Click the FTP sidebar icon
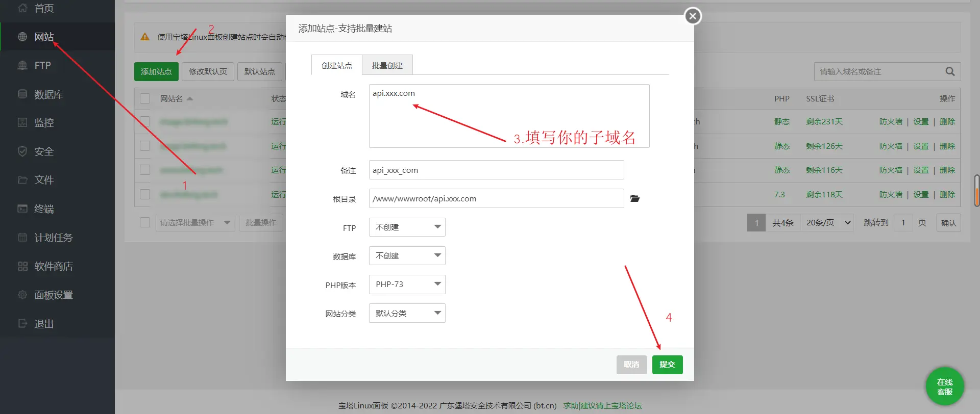 22,65
